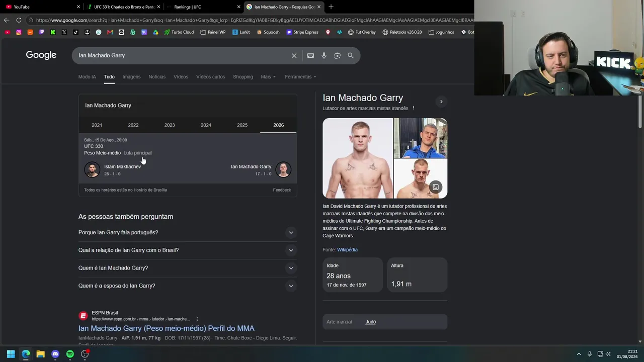Select the 'Modo IA' search tab
This screenshot has width=644, height=362.
pos(87,77)
